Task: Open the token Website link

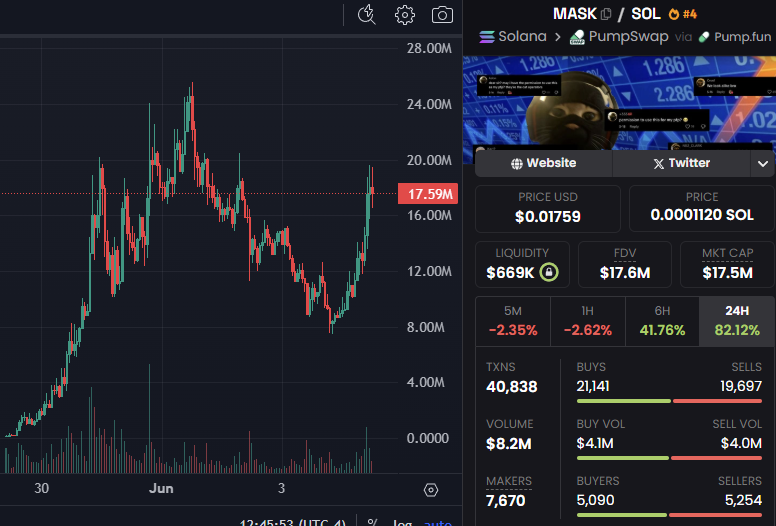Action: click(543, 163)
